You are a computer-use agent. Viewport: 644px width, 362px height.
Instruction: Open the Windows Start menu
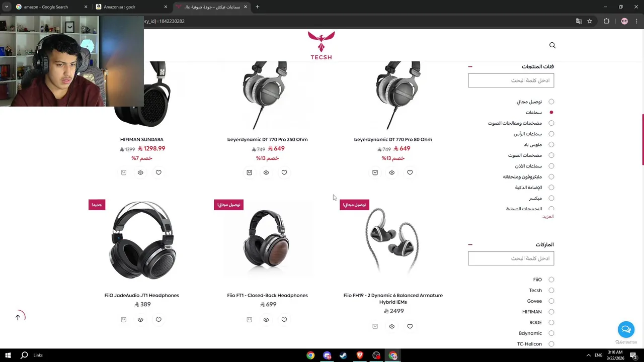(x=8, y=355)
